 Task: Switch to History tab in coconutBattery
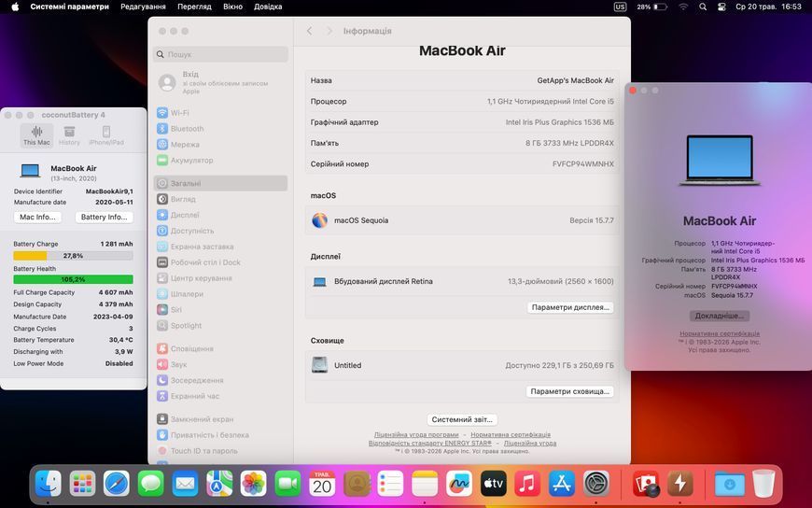pos(69,135)
